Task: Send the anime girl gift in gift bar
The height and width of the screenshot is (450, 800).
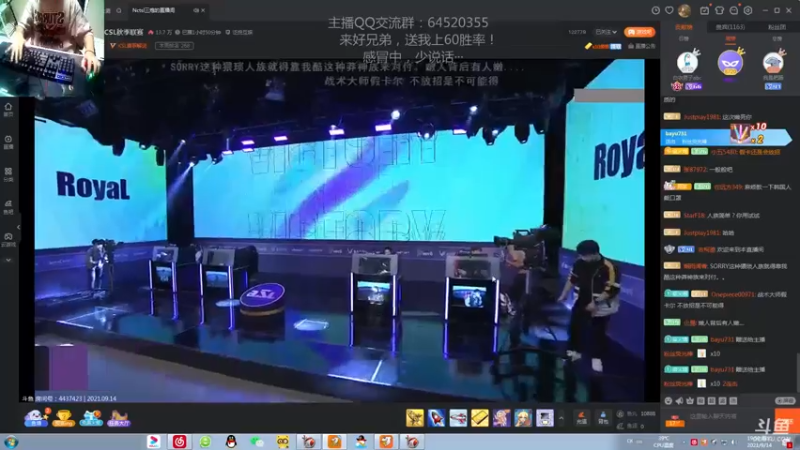Action: pyautogui.click(x=502, y=418)
